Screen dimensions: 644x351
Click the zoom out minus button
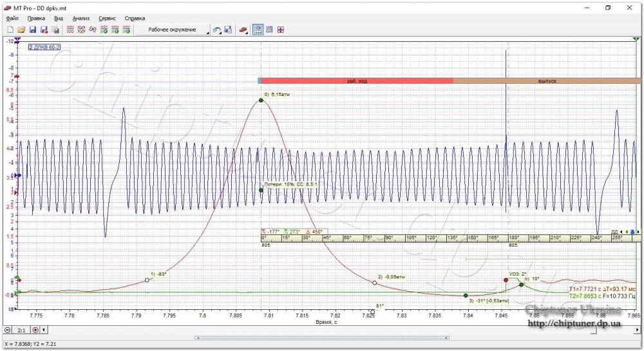tap(8, 330)
